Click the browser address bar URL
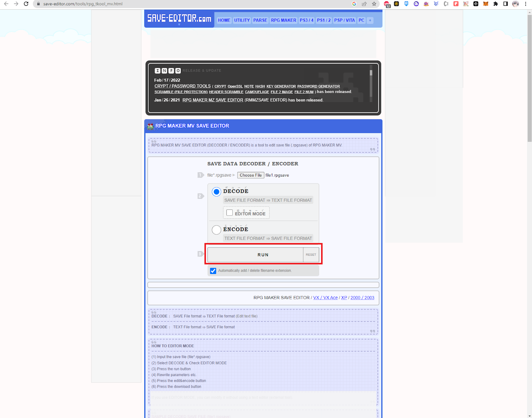This screenshot has width=532, height=418. tap(83, 4)
